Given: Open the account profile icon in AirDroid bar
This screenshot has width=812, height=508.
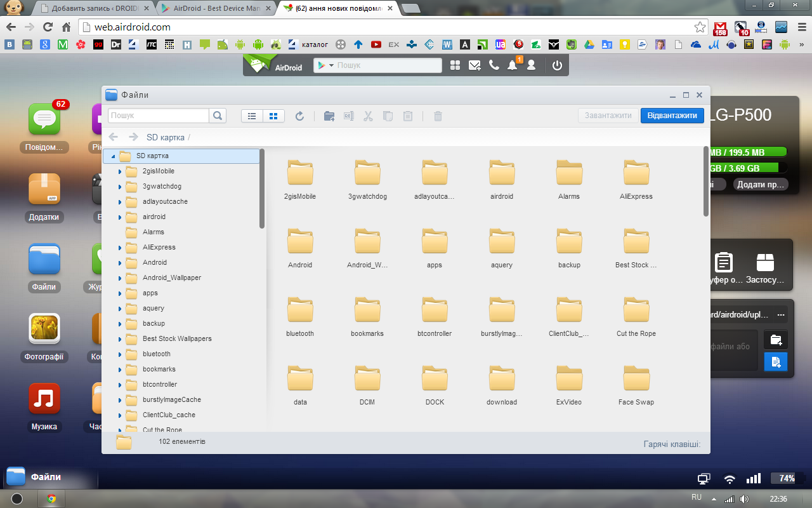Looking at the screenshot, I should point(532,65).
